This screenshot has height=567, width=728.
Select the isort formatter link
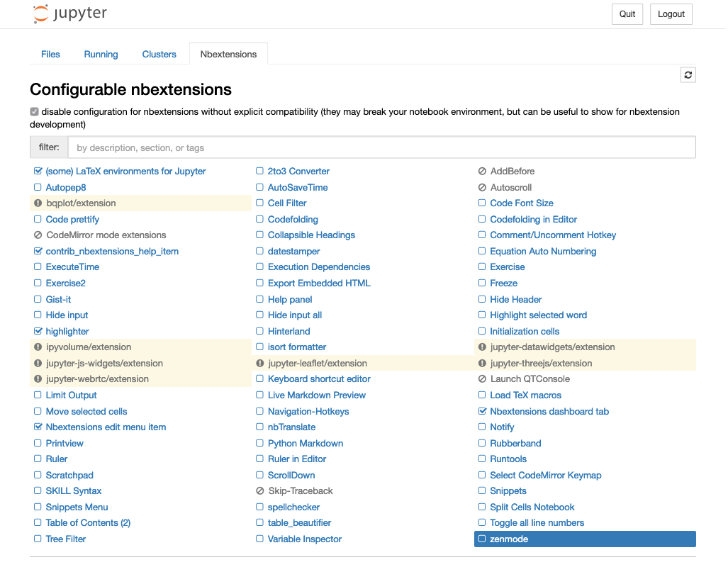pyautogui.click(x=297, y=347)
